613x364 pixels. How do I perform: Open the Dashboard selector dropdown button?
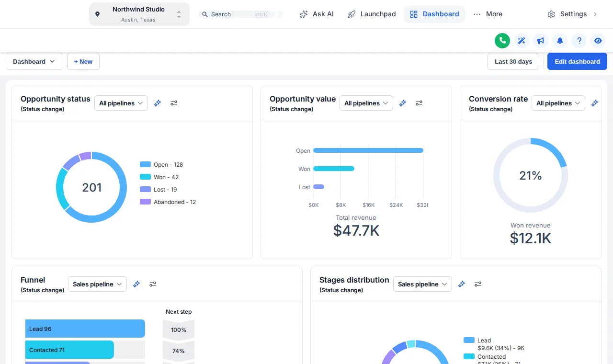(x=34, y=61)
